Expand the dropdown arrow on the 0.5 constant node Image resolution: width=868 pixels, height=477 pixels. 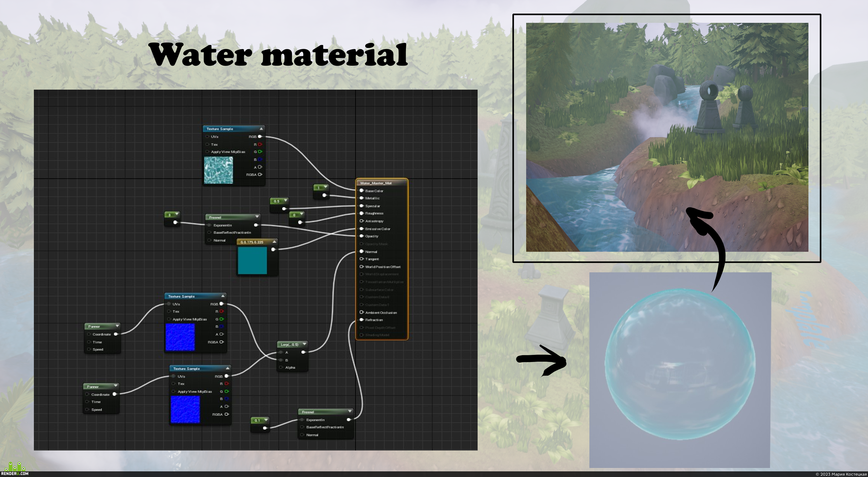[285, 200]
